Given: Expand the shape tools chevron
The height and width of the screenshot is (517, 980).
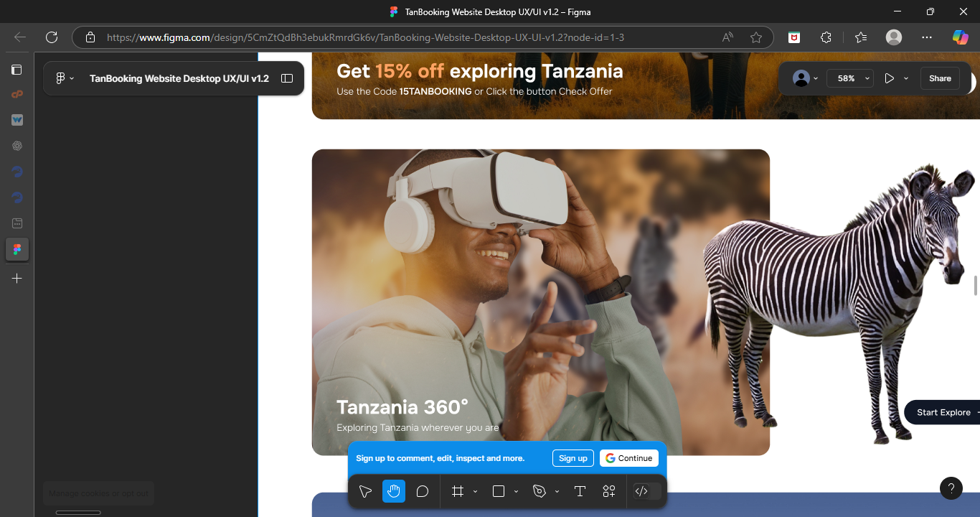Looking at the screenshot, I should [516, 492].
